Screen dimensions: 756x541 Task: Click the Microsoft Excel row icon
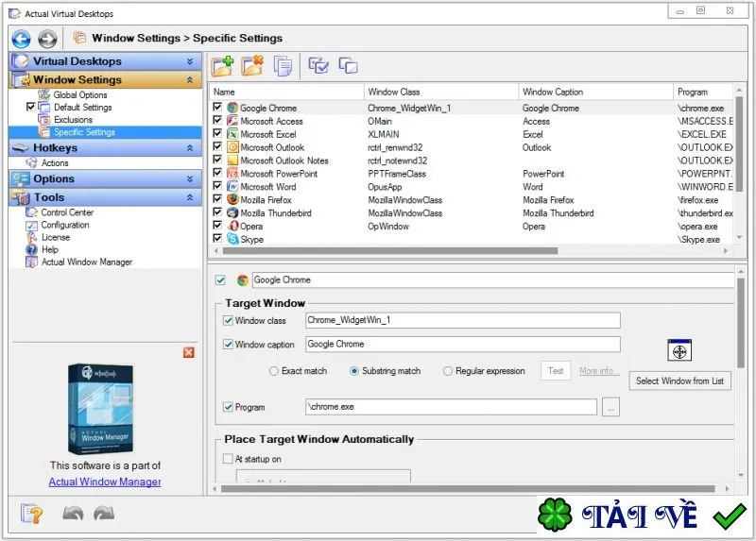pos(232,133)
